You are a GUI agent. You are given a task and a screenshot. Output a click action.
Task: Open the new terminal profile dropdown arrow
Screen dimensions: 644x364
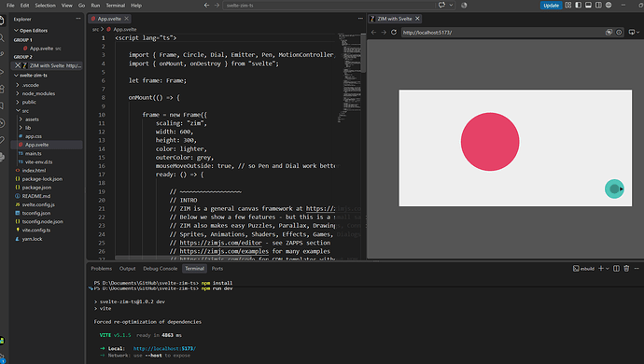(x=608, y=269)
